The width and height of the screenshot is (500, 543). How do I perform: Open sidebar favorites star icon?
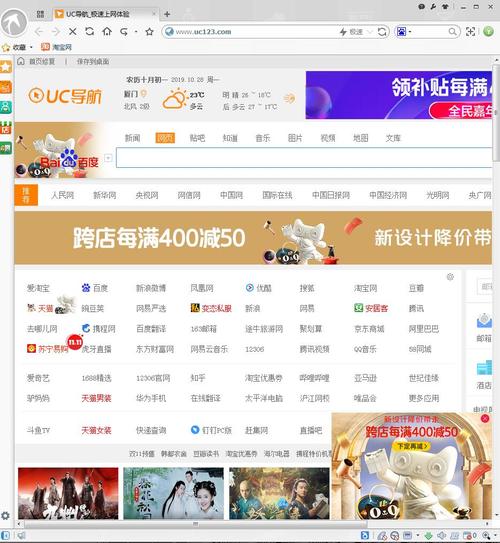(6, 66)
